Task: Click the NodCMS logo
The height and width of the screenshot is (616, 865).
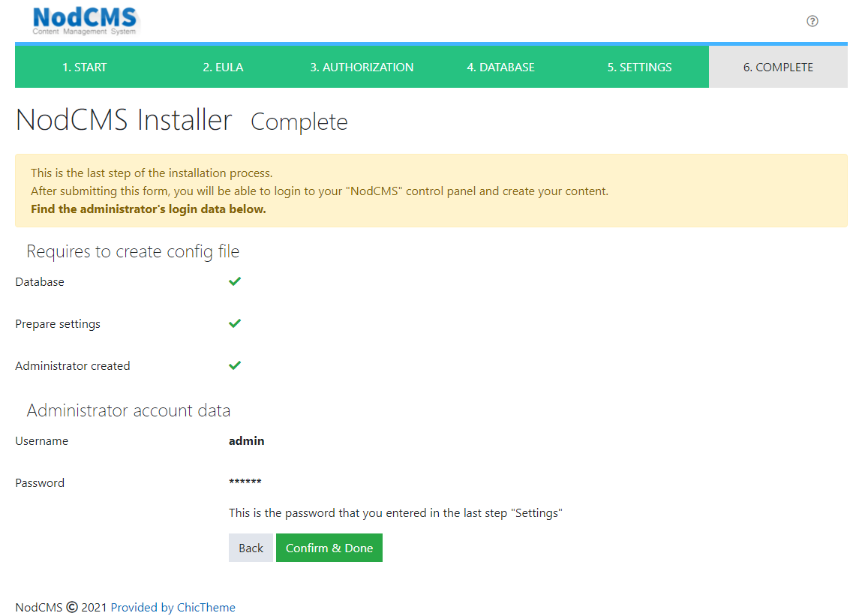Action: [85, 21]
